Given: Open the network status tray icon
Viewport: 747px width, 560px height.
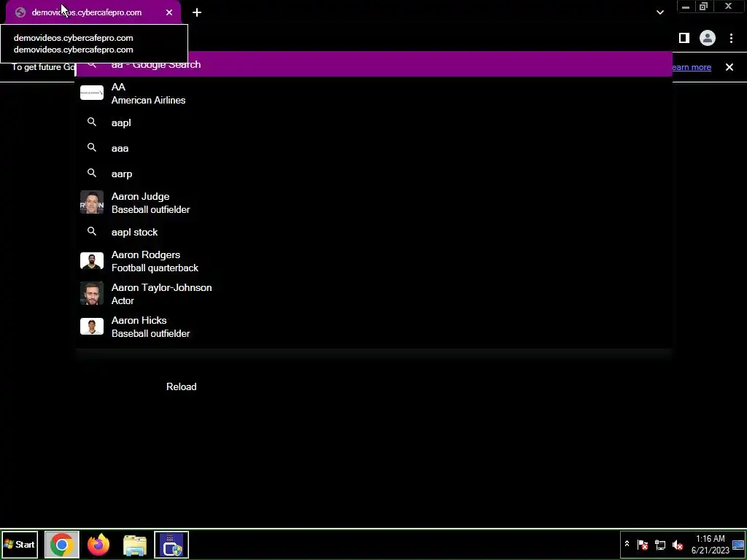Looking at the screenshot, I should tap(660, 545).
